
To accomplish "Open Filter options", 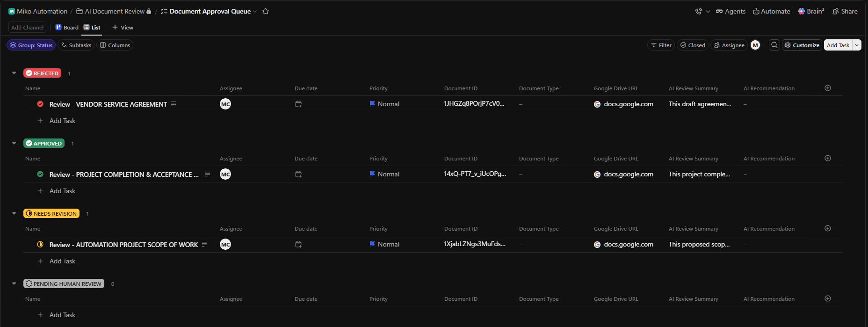I will tap(661, 45).
